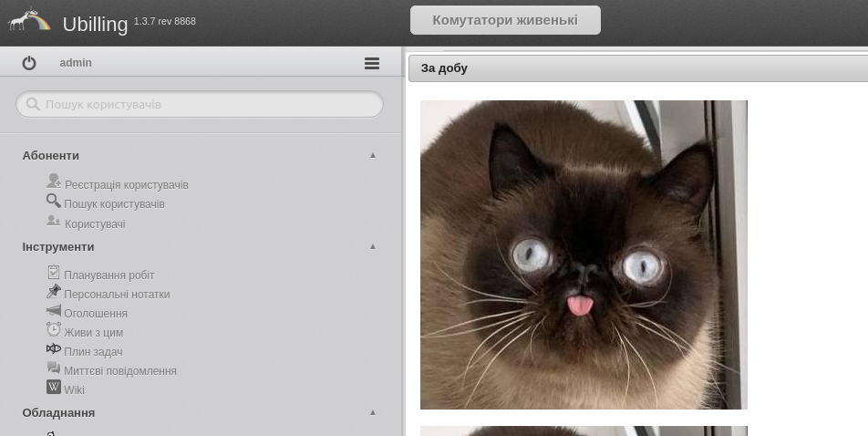Open the hamburger menu next to admin

click(x=372, y=63)
